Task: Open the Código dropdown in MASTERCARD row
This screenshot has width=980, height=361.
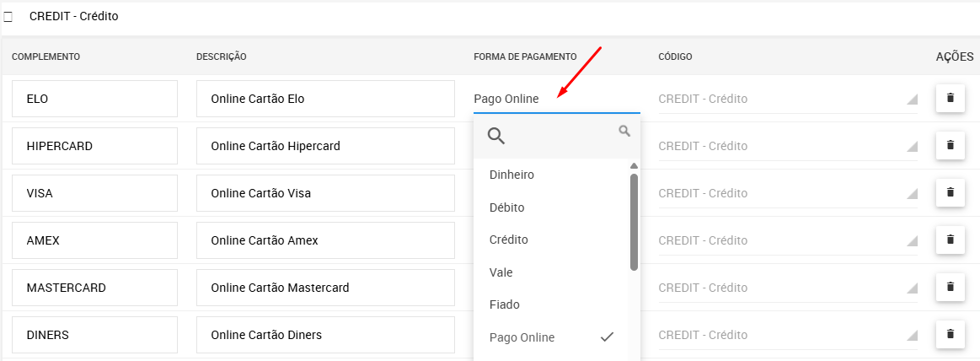Action: [788, 288]
